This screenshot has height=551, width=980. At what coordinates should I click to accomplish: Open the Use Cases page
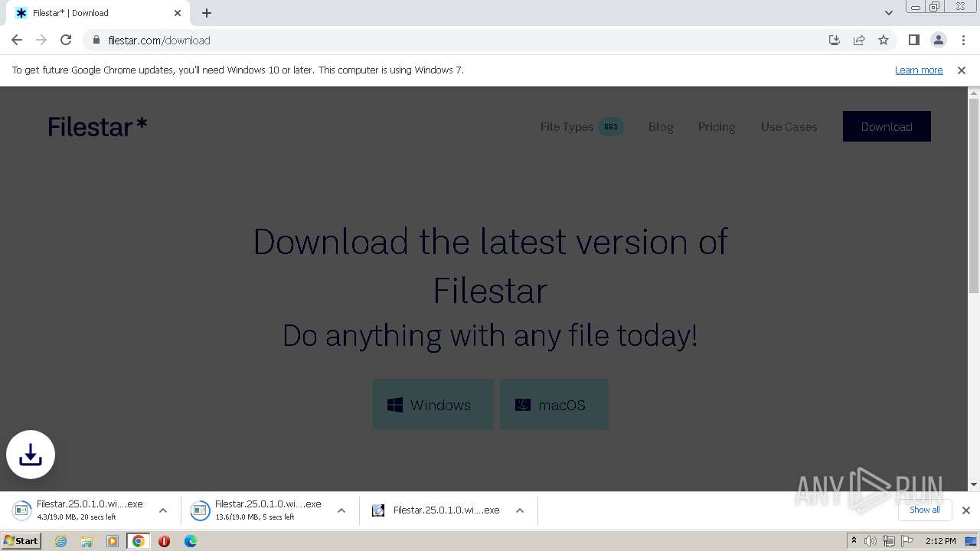coord(789,127)
